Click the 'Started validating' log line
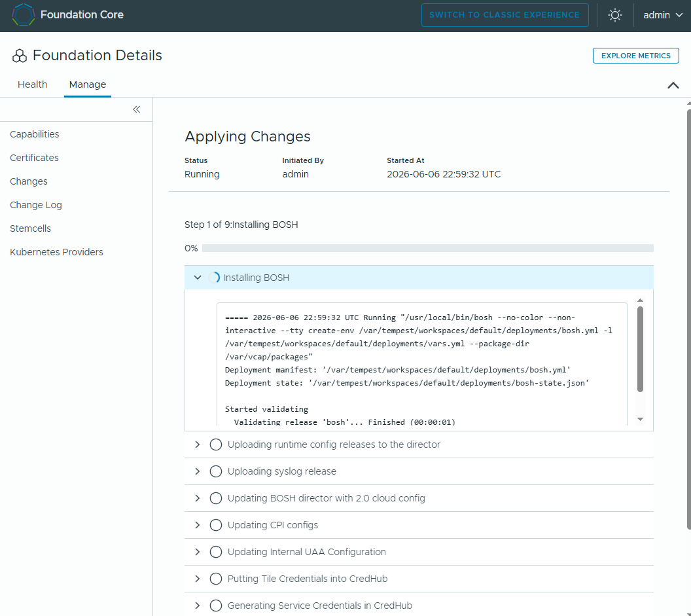This screenshot has width=691, height=616. (x=266, y=408)
